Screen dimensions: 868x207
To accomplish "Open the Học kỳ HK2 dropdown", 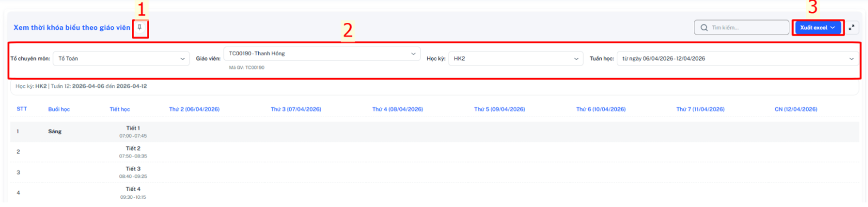I will 515,59.
